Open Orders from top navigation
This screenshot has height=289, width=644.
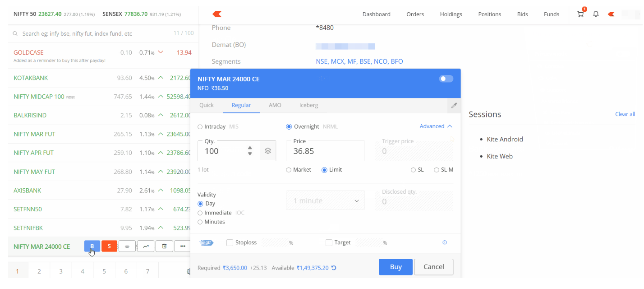click(x=415, y=14)
